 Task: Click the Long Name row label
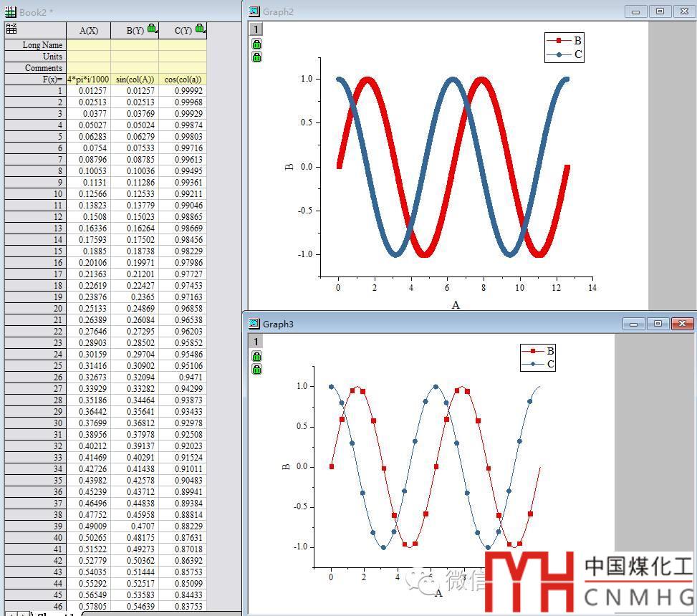[35, 45]
